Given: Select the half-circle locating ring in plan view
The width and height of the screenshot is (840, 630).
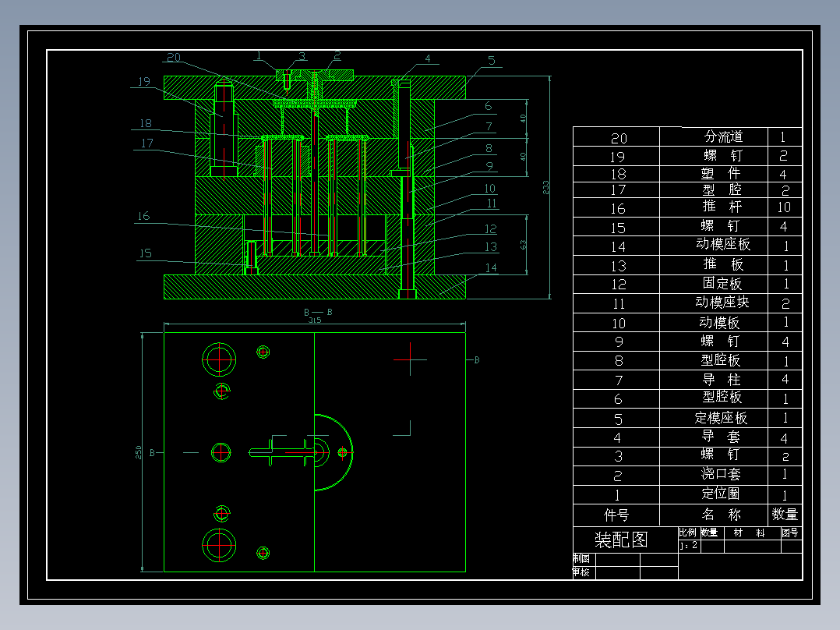Looking at the screenshot, I should pos(334,452).
